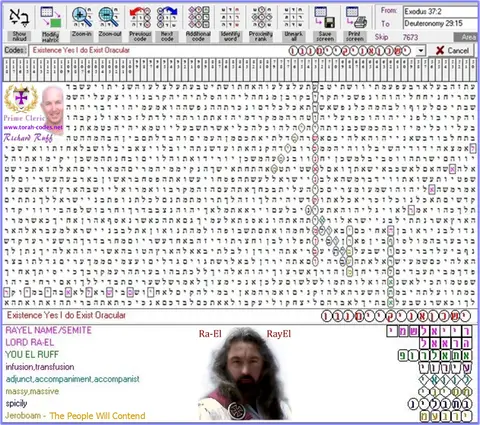The width and height of the screenshot is (480, 425).
Task: Click the Zoom-out magnifier icon
Action: point(109,18)
